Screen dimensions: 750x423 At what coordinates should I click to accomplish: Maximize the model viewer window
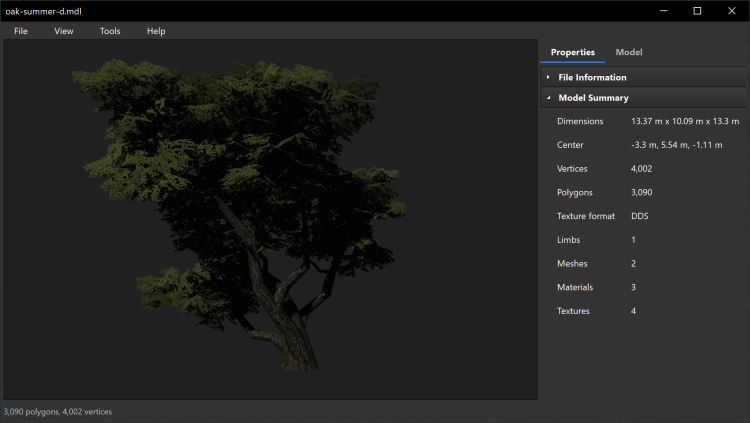[x=697, y=10]
